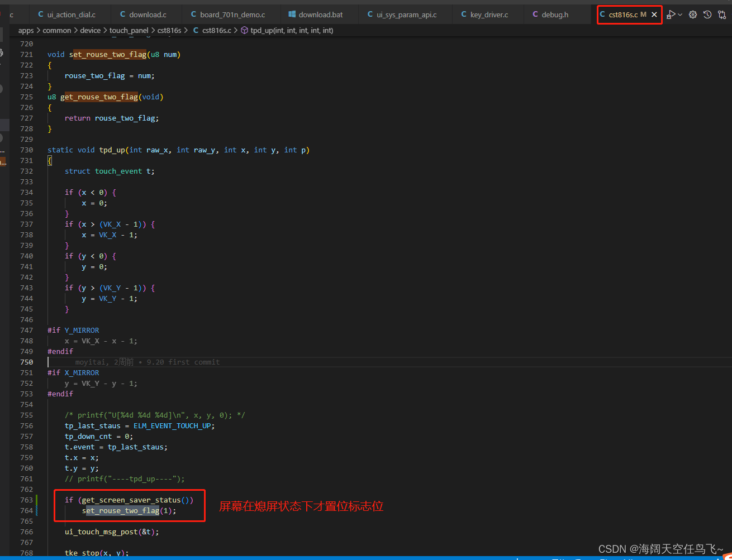Click '#if Y_MIRROR' directive on line 747

coord(73,330)
